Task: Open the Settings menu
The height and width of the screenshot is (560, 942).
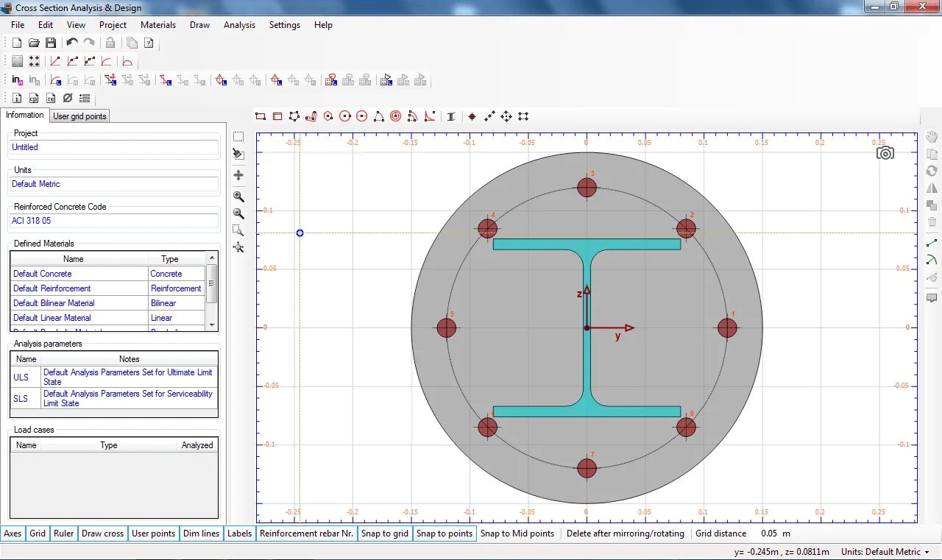Action: pyautogui.click(x=284, y=24)
